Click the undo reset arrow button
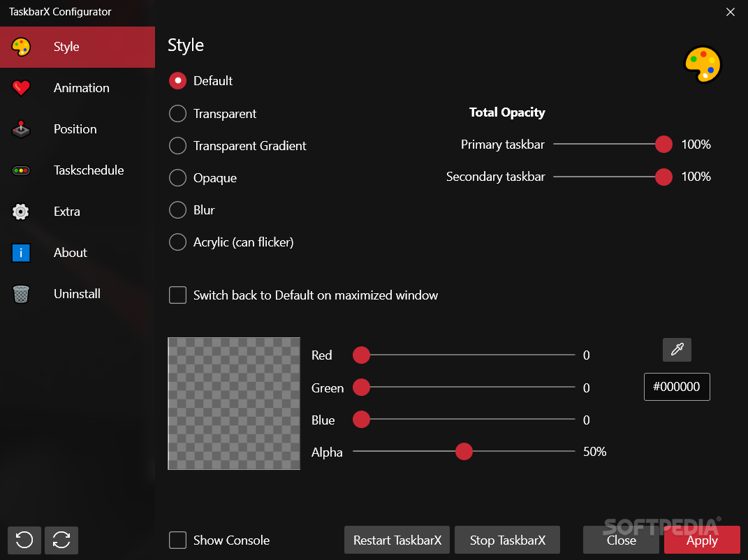This screenshot has width=748, height=560. pos(24,540)
